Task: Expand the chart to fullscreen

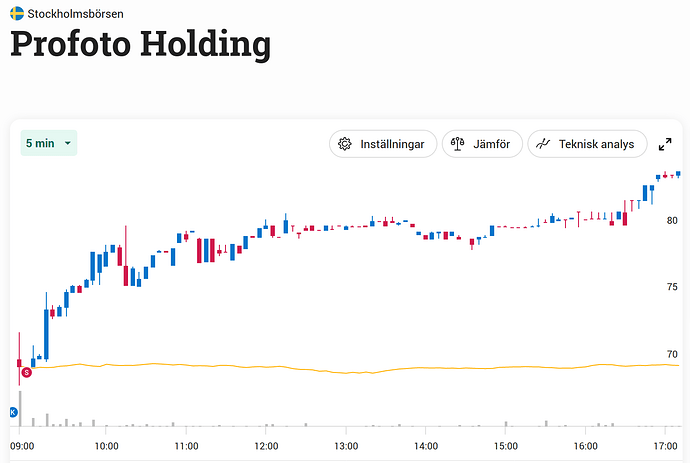Action: 665,144
